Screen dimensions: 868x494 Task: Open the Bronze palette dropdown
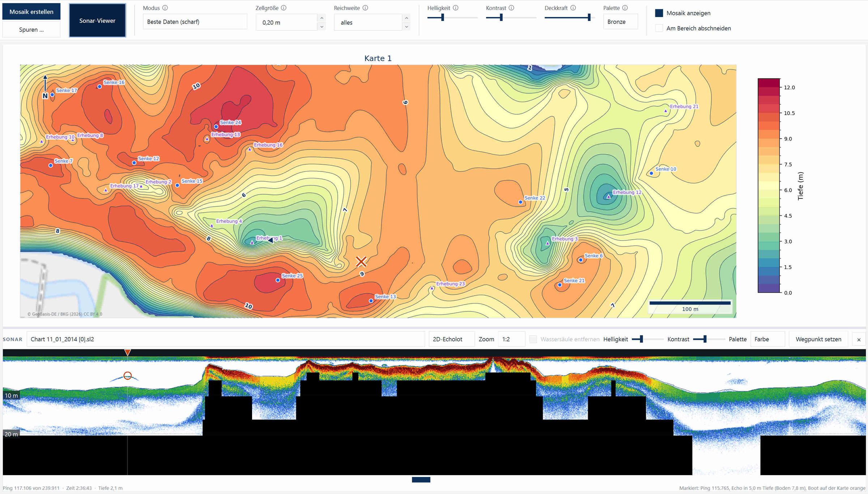620,22
